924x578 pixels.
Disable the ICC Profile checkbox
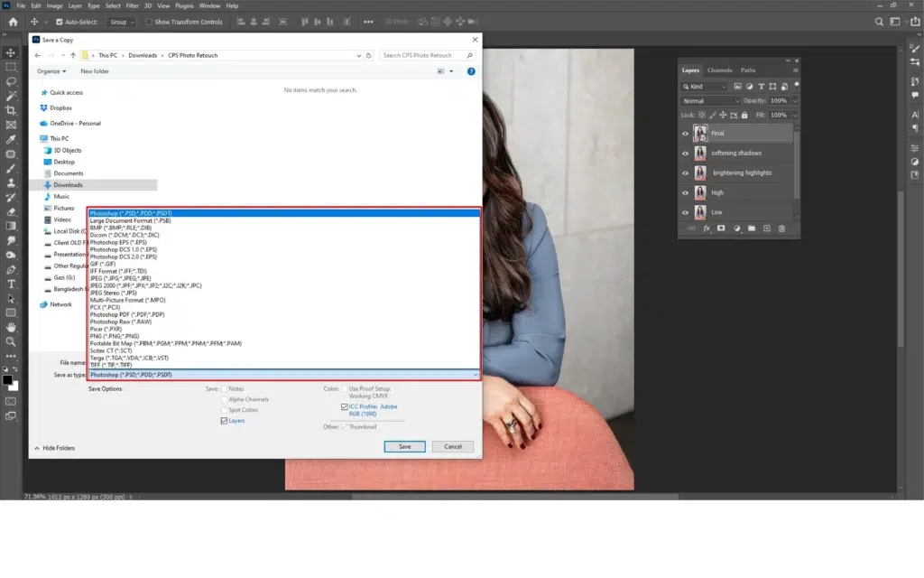[x=345, y=406]
